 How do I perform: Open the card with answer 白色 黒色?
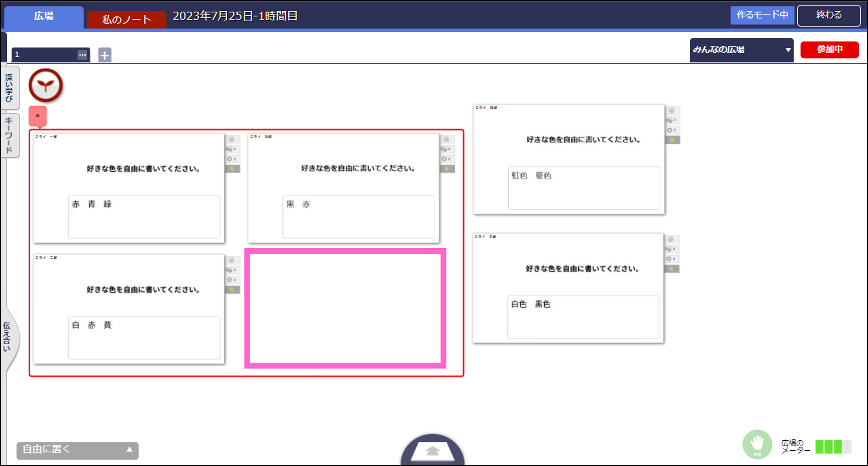[568, 288]
